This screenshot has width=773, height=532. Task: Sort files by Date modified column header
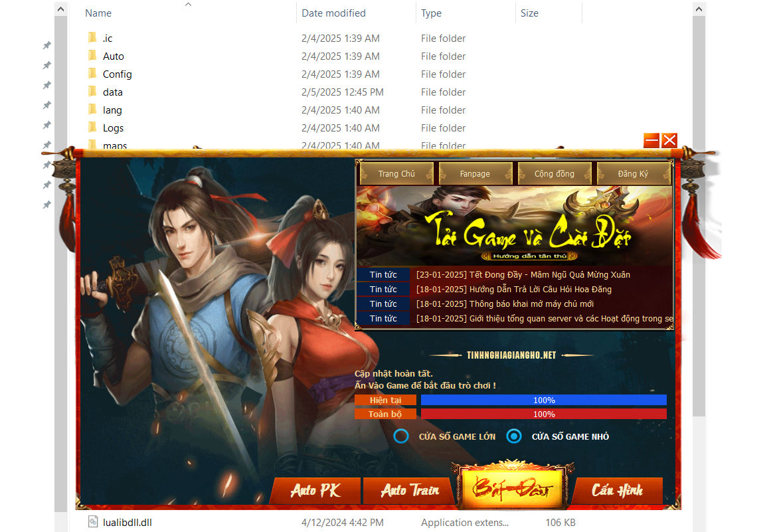point(334,13)
